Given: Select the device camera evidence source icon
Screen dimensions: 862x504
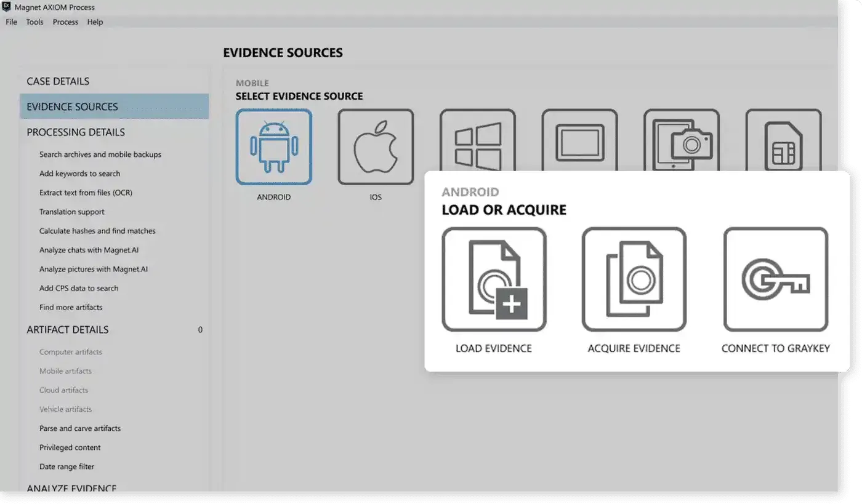Looking at the screenshot, I should coord(682,141).
